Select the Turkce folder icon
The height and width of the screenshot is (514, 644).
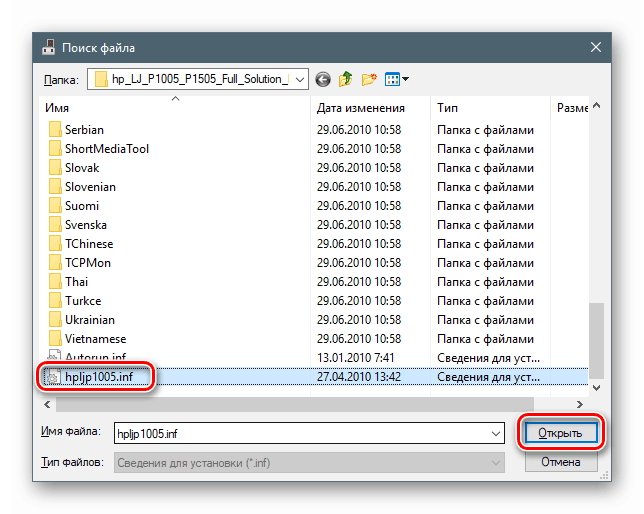pos(55,300)
